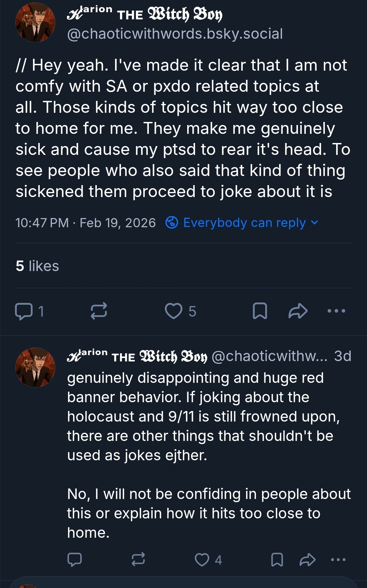Open the @chaoticwithwords.bsky.social handle

[x=175, y=34]
